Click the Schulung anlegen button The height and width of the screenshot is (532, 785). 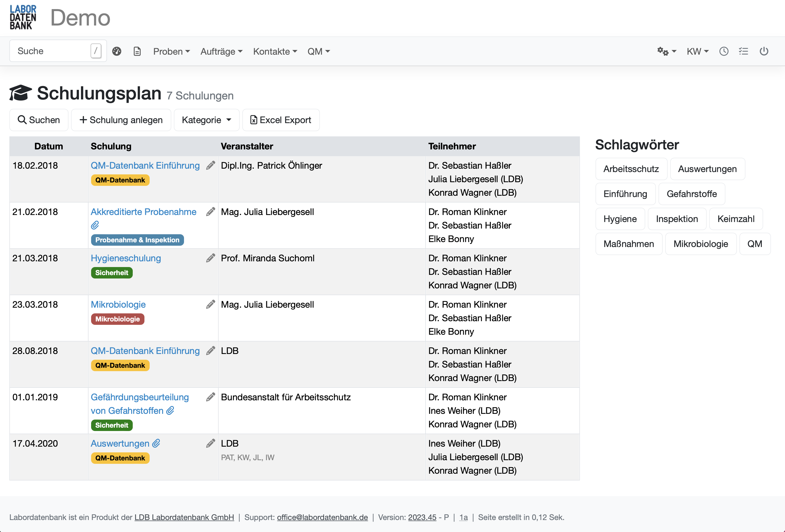pos(121,120)
